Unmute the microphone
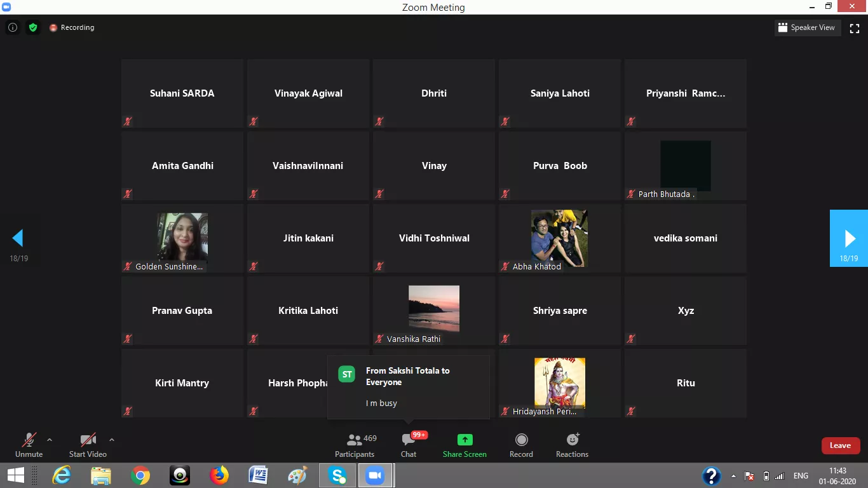The image size is (868, 488). (x=29, y=445)
